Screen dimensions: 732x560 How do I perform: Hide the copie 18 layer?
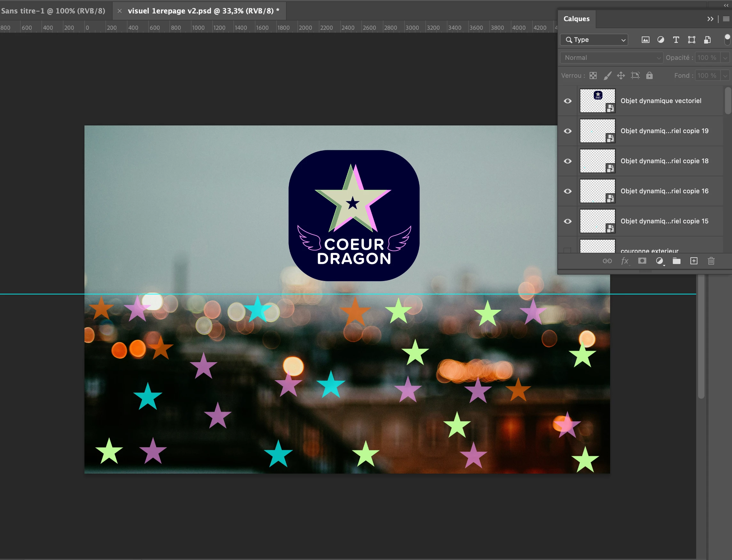(568, 161)
